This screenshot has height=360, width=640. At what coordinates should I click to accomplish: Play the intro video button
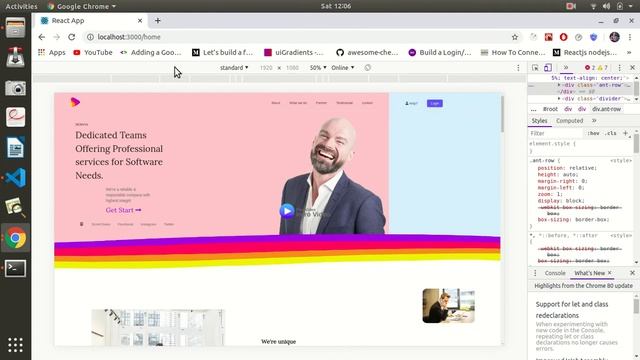click(287, 211)
